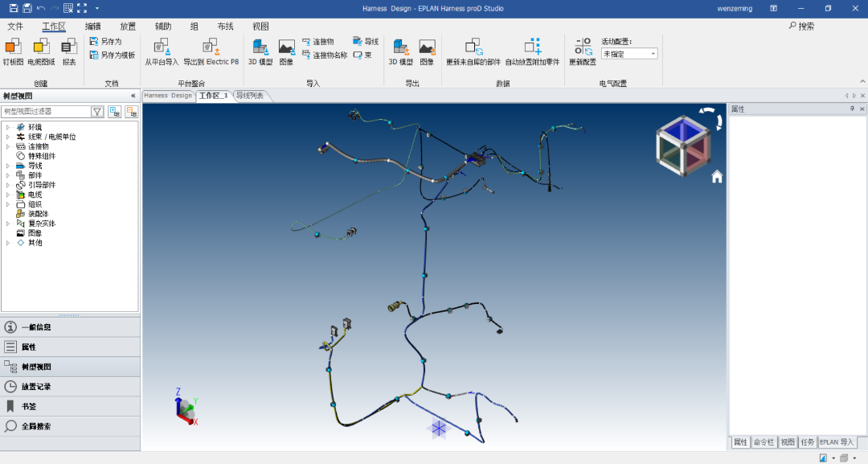Select 电缆 in the tree
This screenshot has width=868, height=464.
click(35, 195)
